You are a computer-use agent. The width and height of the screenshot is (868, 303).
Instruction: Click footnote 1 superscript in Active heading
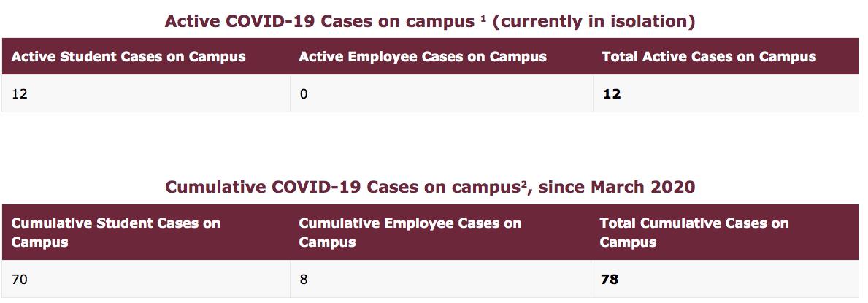pos(483,18)
